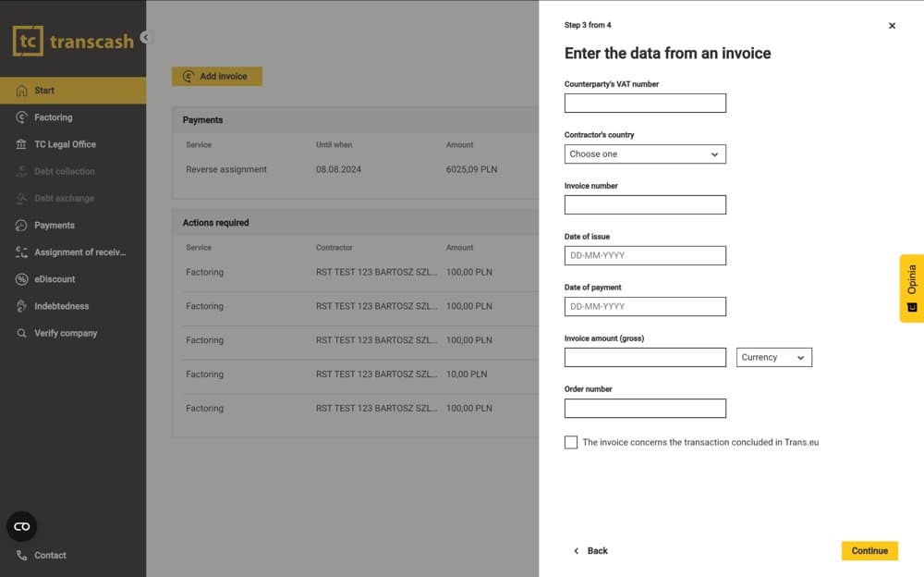Open TC Legal Office menu item

tap(73, 144)
